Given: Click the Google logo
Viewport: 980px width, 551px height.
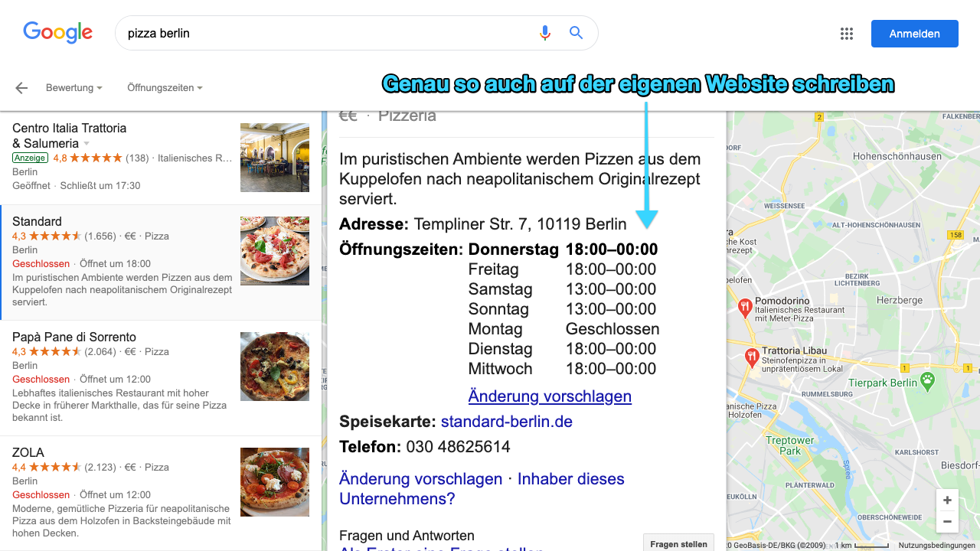Looking at the screenshot, I should coord(58,32).
